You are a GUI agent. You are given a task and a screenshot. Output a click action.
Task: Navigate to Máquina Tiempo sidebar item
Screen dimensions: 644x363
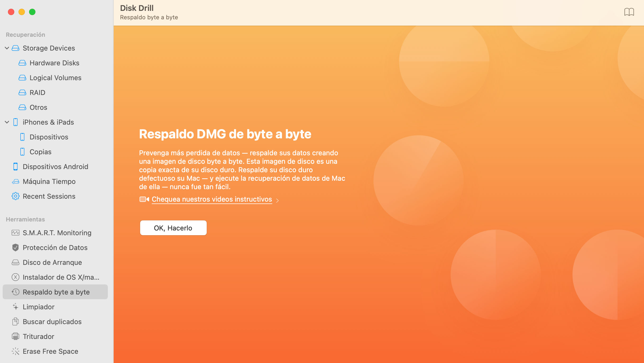pos(49,181)
